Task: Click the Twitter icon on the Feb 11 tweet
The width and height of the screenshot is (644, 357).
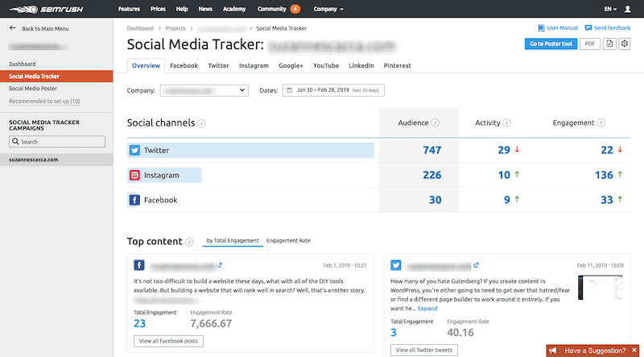Action: 396,265
